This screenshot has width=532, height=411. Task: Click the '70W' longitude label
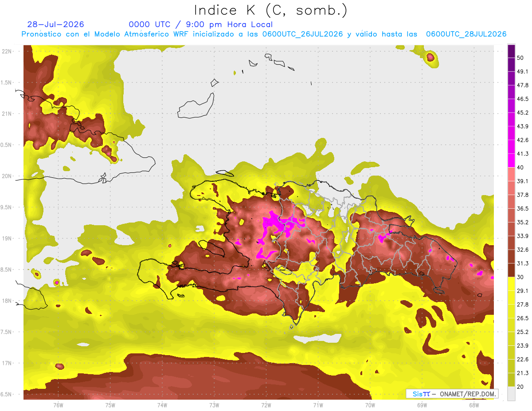tap(370, 405)
